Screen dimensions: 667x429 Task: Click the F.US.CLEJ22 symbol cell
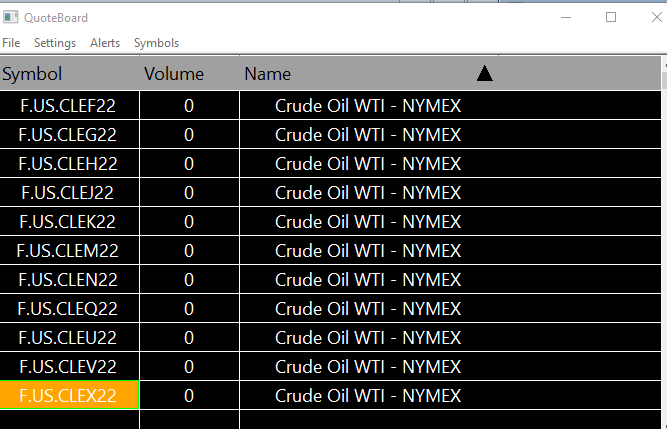[69, 192]
